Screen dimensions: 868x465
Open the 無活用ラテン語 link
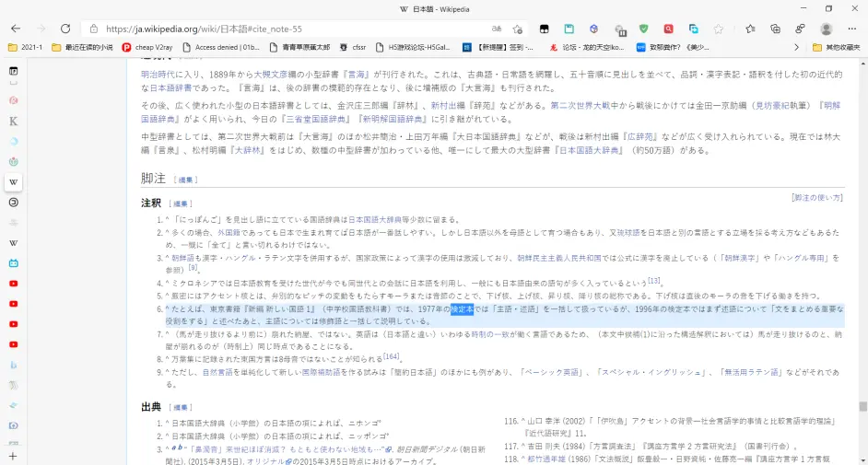(751, 373)
